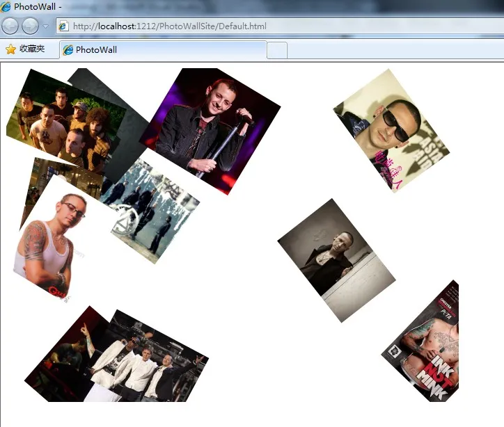Click the page icon in address bar
504x427 pixels.
click(x=63, y=26)
